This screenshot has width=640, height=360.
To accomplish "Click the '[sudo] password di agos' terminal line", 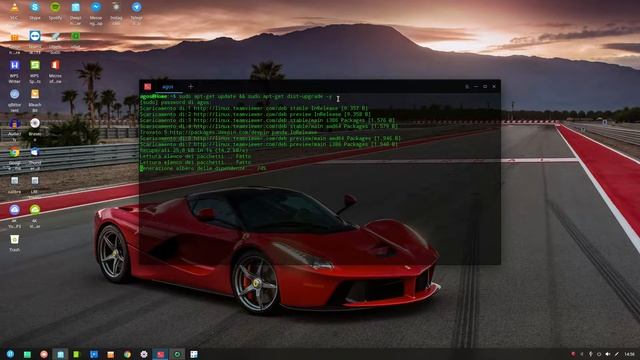I will tap(176, 102).
